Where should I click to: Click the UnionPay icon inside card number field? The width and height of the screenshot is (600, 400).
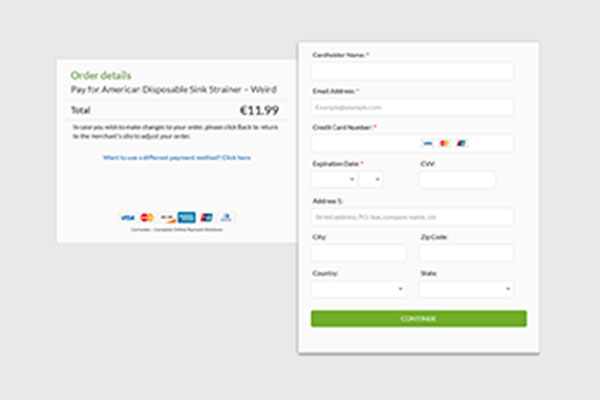461,143
